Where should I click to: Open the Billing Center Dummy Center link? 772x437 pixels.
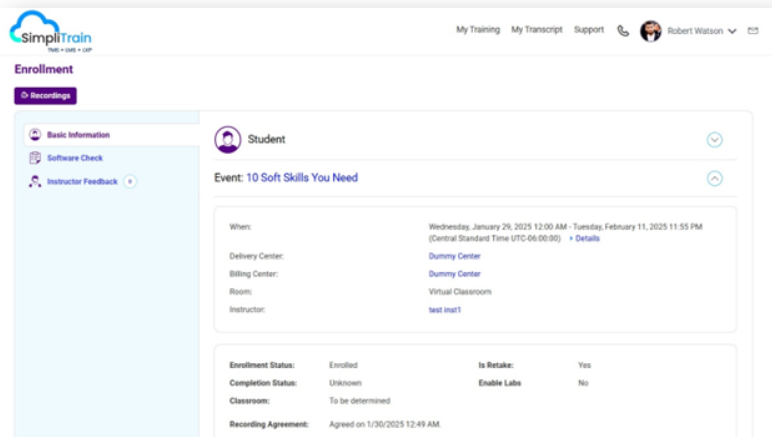click(454, 274)
